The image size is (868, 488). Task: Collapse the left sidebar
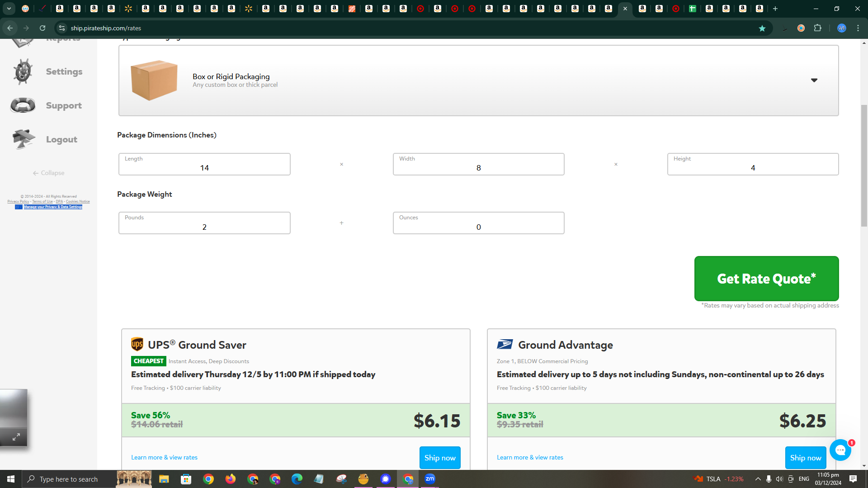click(x=48, y=173)
